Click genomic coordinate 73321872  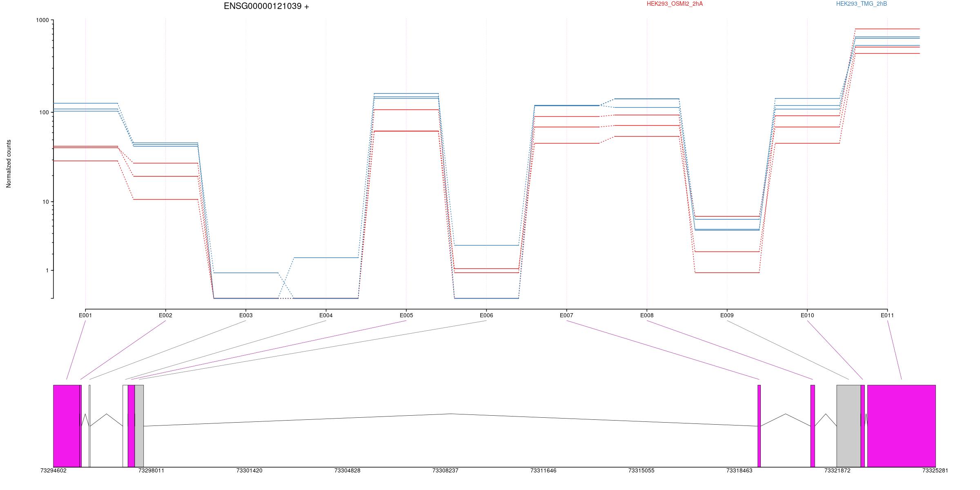tap(837, 471)
